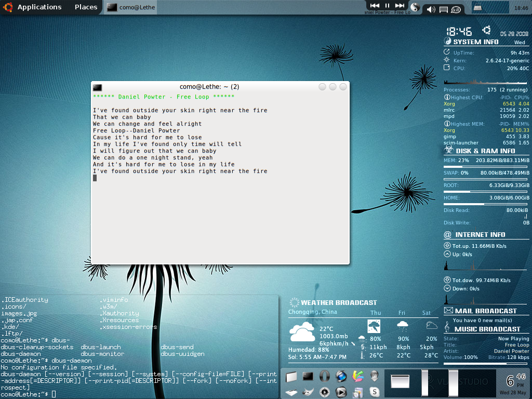Click the treble clef icon by MUSIC BROADCAST

[447, 327]
